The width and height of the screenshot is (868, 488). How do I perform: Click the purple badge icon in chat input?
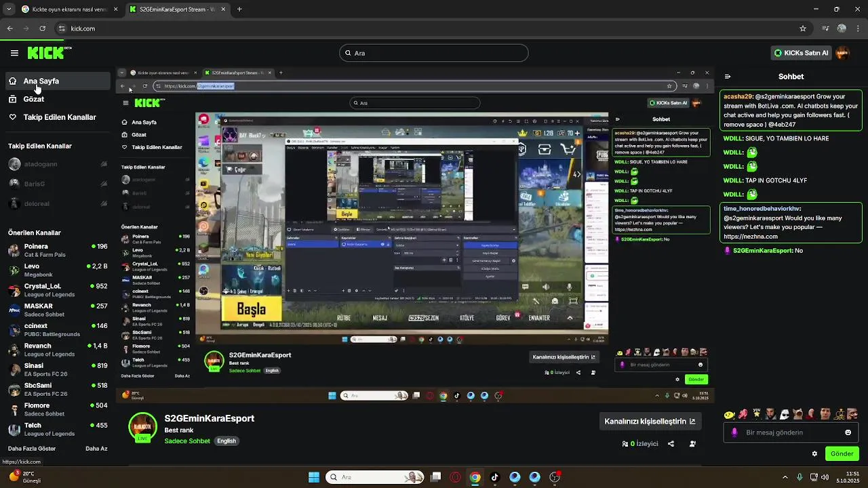(734, 432)
